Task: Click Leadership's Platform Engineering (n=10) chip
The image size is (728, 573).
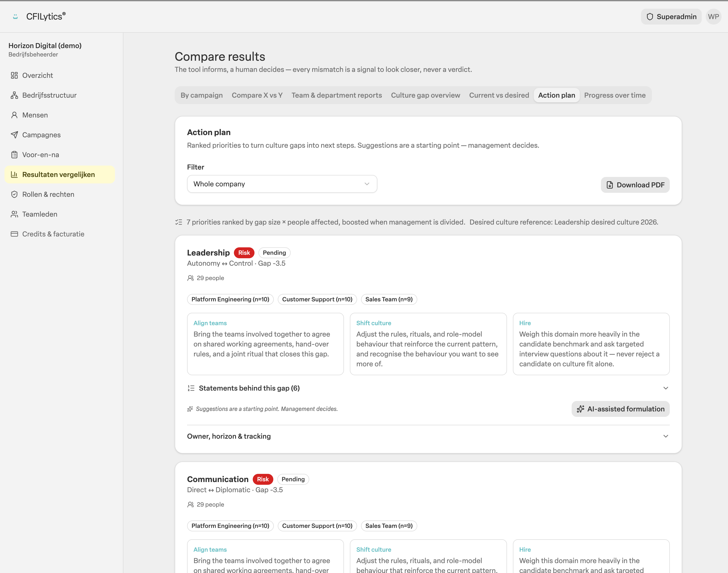Action: tap(230, 299)
